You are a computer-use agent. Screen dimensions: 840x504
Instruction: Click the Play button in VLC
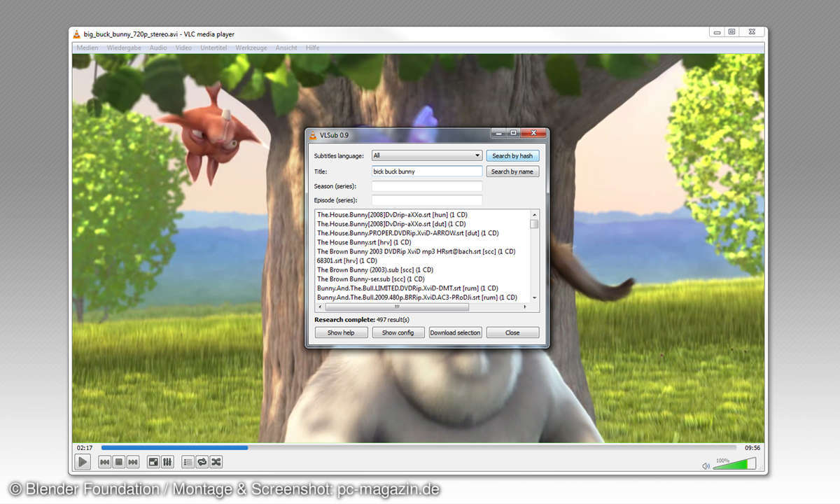(83, 462)
